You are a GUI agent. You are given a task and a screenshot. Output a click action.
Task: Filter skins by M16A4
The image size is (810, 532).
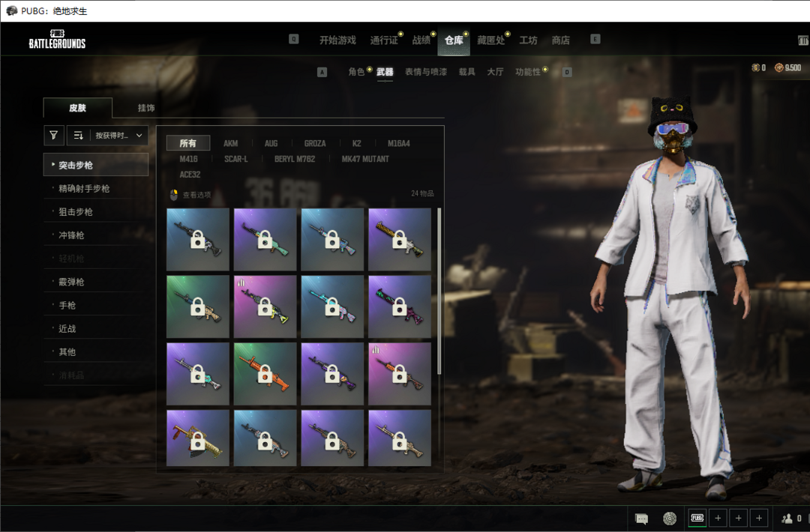(399, 143)
